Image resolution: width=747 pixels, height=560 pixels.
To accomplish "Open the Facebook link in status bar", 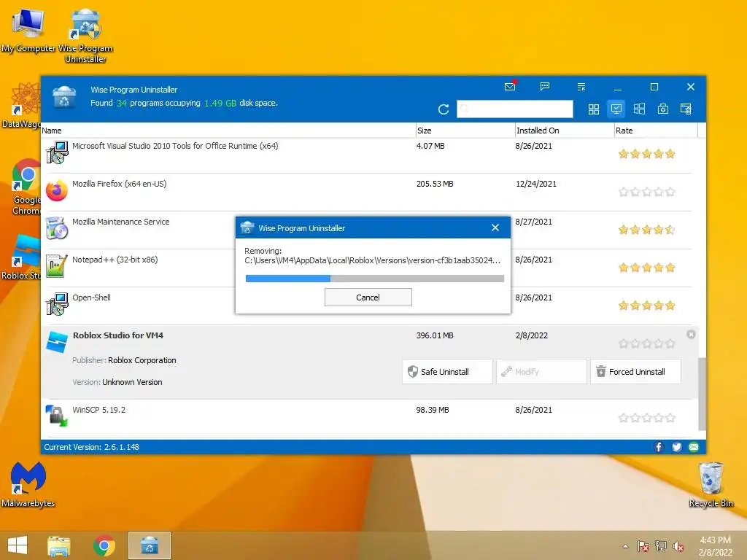I will (659, 447).
